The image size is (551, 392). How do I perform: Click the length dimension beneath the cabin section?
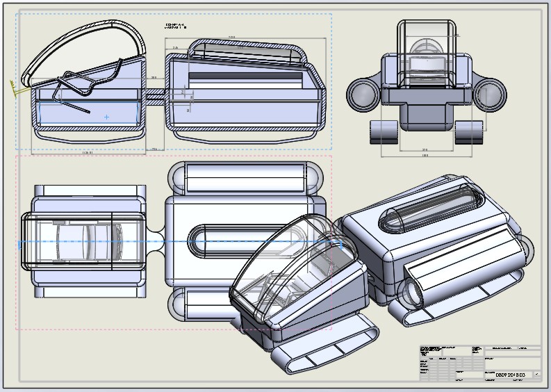point(88,153)
